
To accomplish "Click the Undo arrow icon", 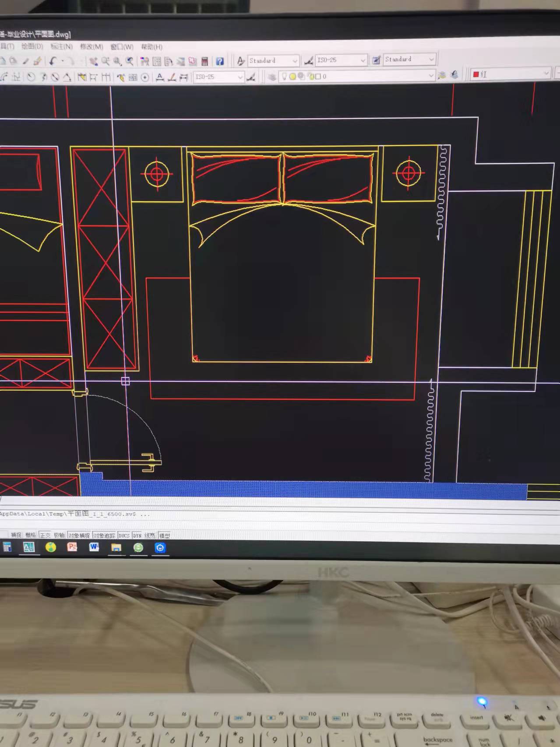I will click(x=53, y=61).
